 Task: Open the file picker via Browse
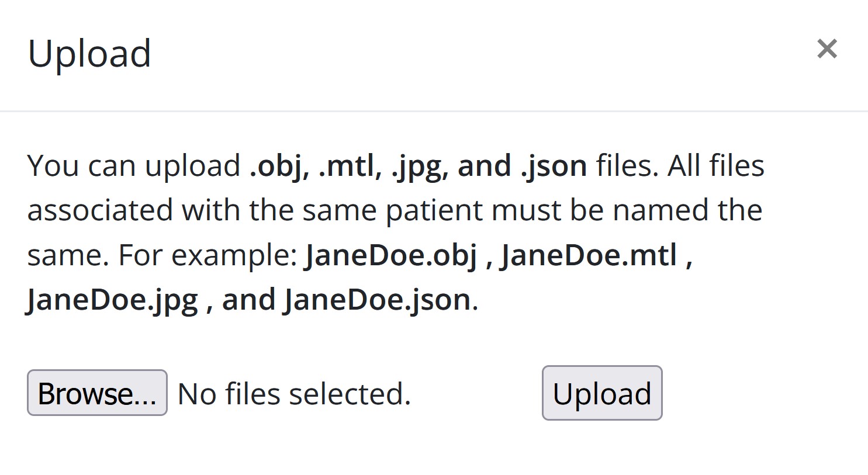click(97, 393)
